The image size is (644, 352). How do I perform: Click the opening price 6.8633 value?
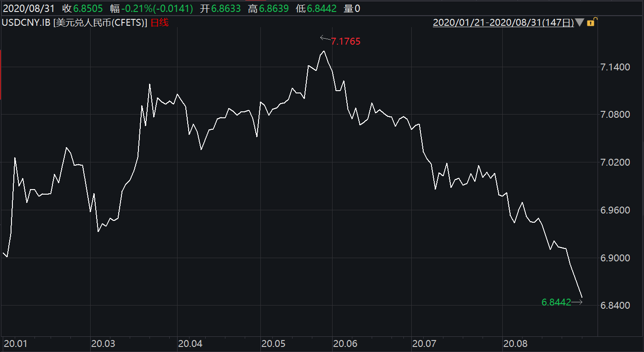pos(224,8)
